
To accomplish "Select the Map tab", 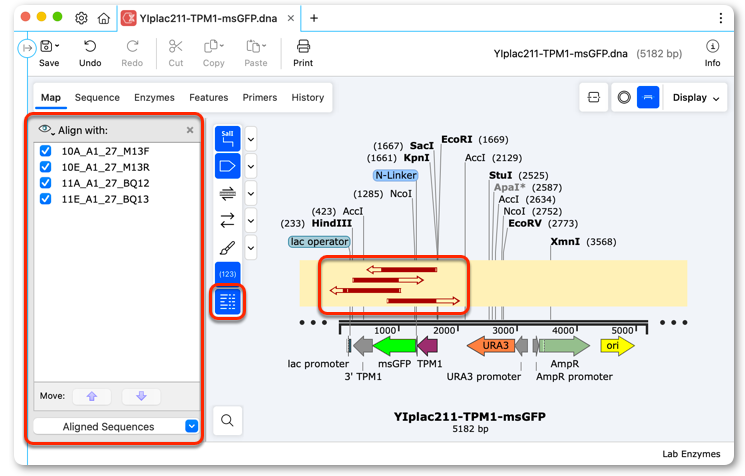I will tap(50, 97).
